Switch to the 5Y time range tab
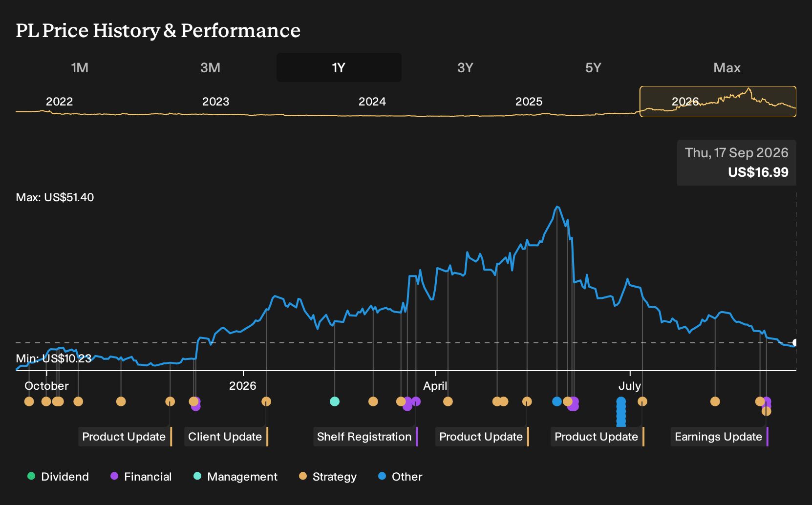This screenshot has height=505, width=812. point(593,67)
